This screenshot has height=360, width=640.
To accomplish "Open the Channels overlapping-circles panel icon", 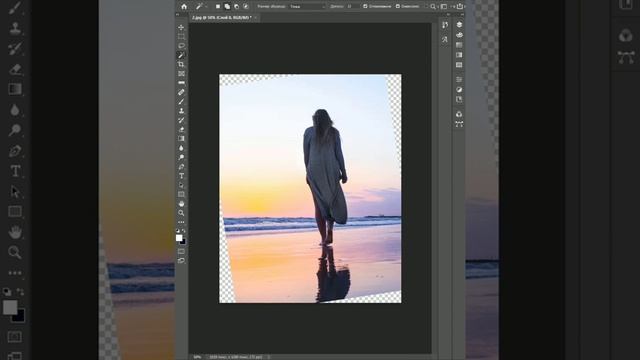I will tap(459, 114).
